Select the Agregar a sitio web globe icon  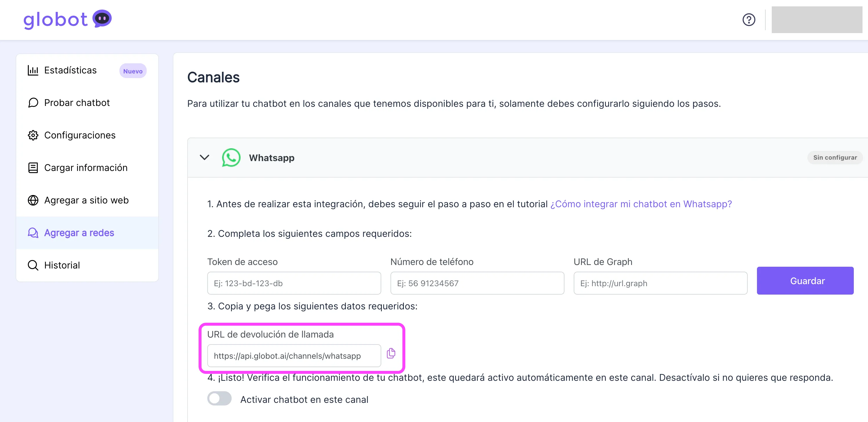pos(33,200)
